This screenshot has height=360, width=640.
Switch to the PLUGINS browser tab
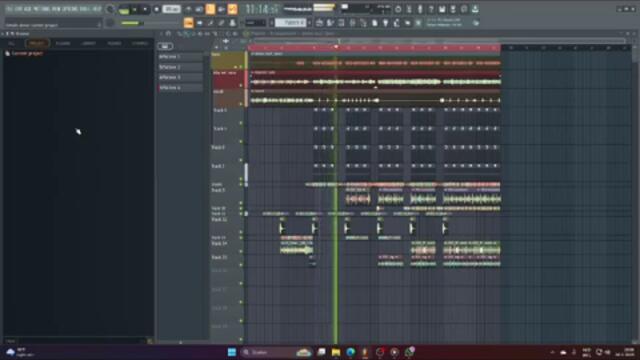(63, 43)
